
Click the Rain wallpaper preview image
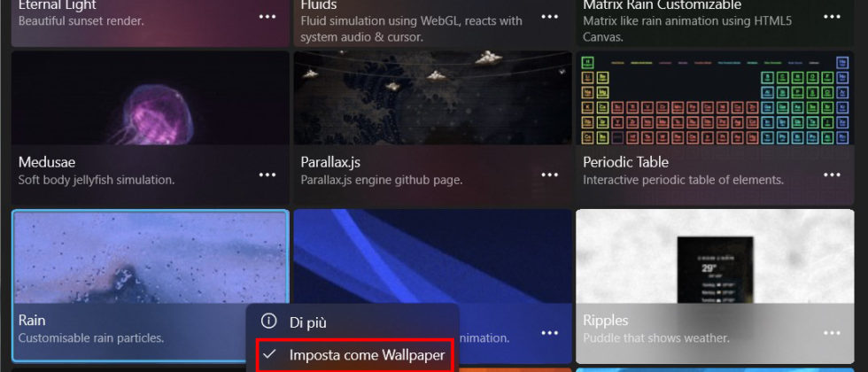150,258
